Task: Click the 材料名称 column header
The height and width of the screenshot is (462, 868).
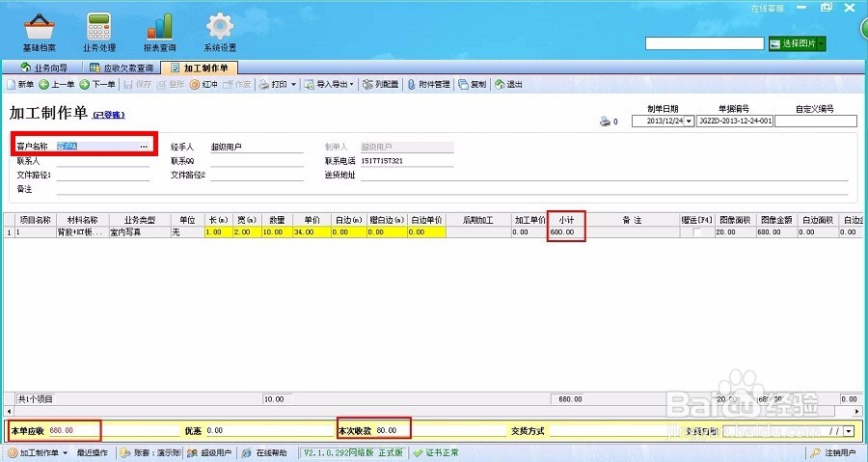Action: pos(83,220)
